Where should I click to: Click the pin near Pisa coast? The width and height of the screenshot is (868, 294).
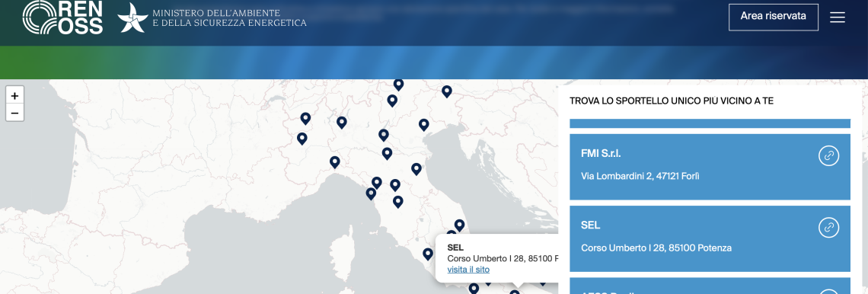371,193
